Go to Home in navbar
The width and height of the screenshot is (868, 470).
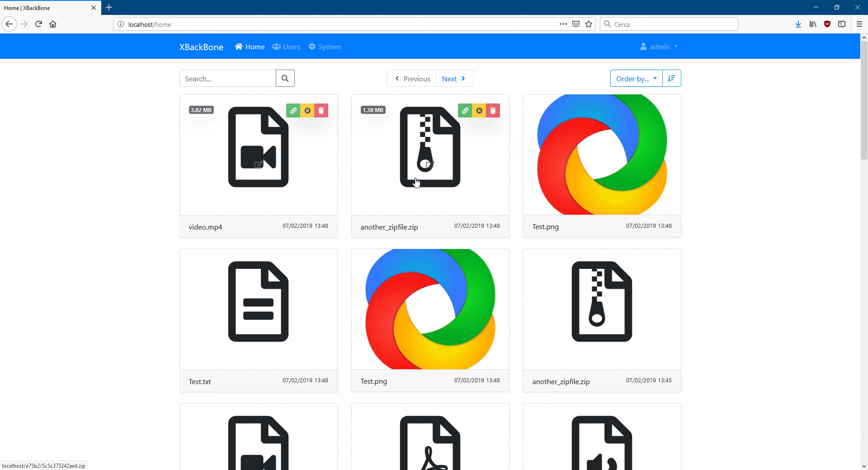pos(250,47)
